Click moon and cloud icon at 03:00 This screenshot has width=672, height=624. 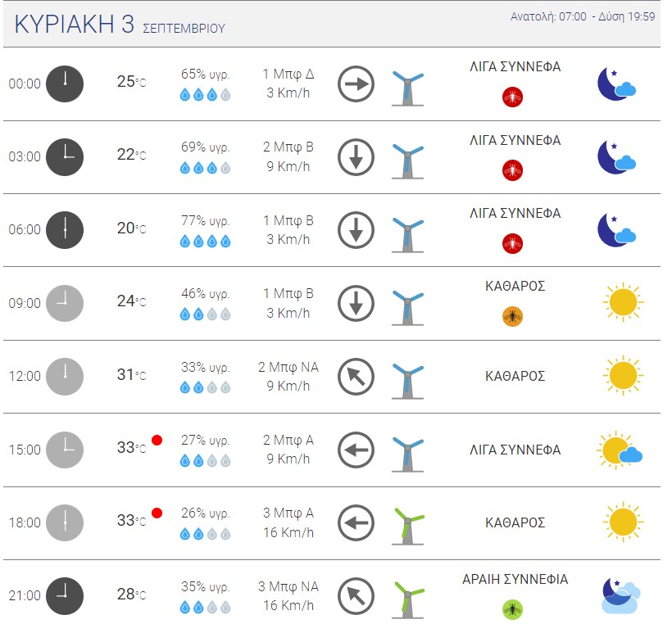[x=617, y=156]
